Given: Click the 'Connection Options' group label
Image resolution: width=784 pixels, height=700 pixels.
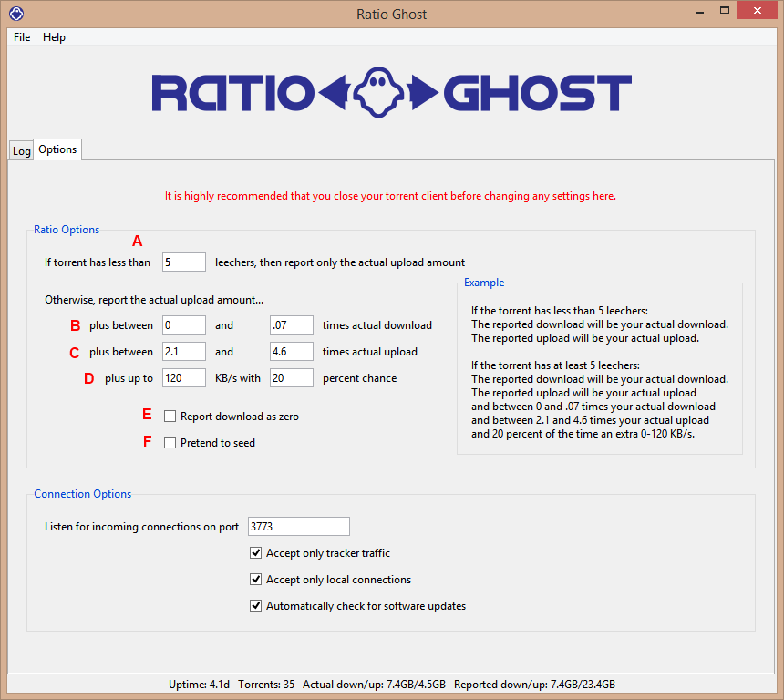Looking at the screenshot, I should pyautogui.click(x=82, y=494).
